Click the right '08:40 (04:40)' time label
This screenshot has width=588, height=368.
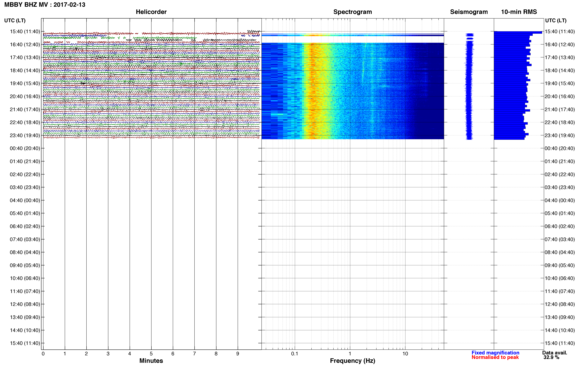(x=560, y=252)
